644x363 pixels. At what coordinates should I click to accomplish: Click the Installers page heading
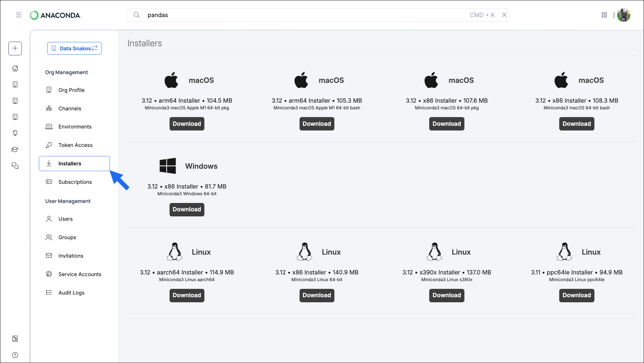pos(144,43)
